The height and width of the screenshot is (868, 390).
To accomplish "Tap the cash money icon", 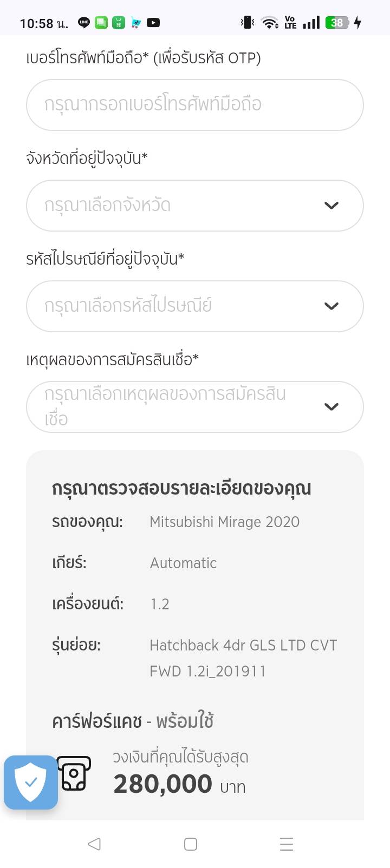I will 74,773.
